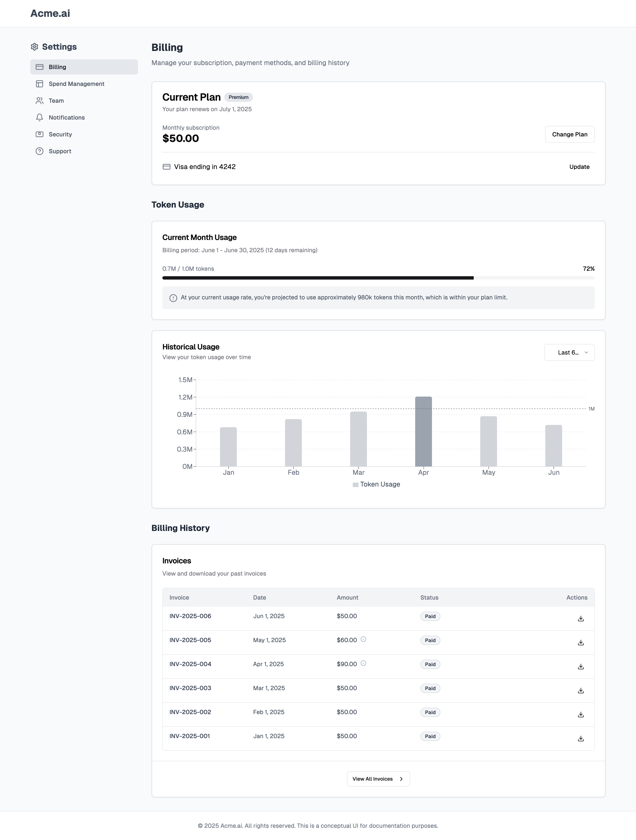The width and height of the screenshot is (636, 840).
Task: Download invoice INV-2025-001
Action: pos(581,739)
